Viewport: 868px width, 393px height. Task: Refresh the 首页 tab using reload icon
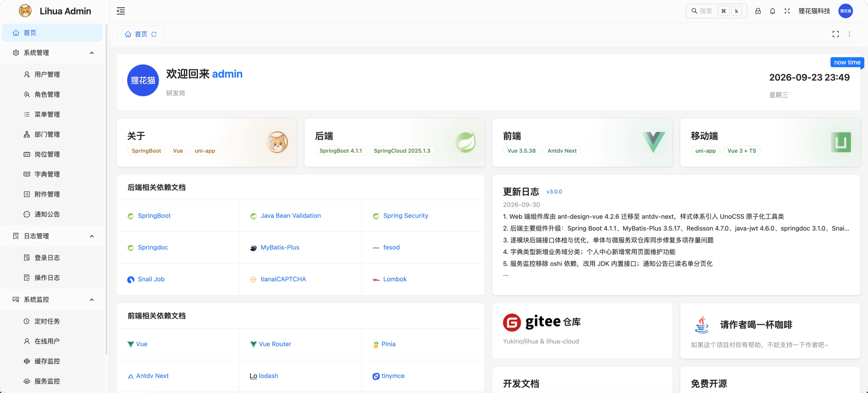point(154,34)
